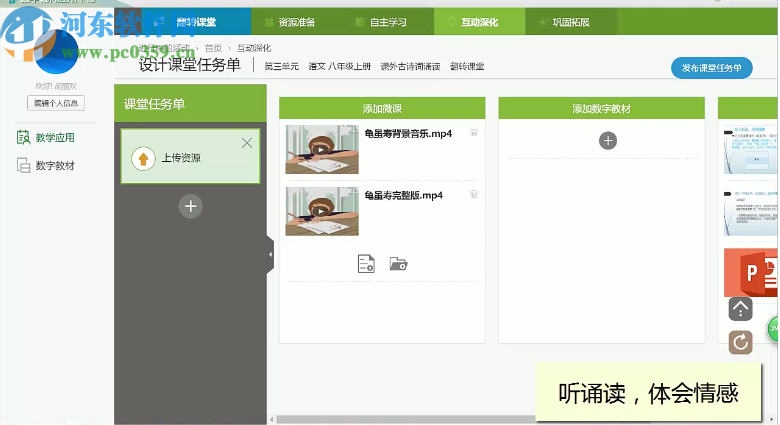Screen dimensions: 780x425
Task: Click the left arrow of the horizontal scrollbar
Action: point(272,420)
